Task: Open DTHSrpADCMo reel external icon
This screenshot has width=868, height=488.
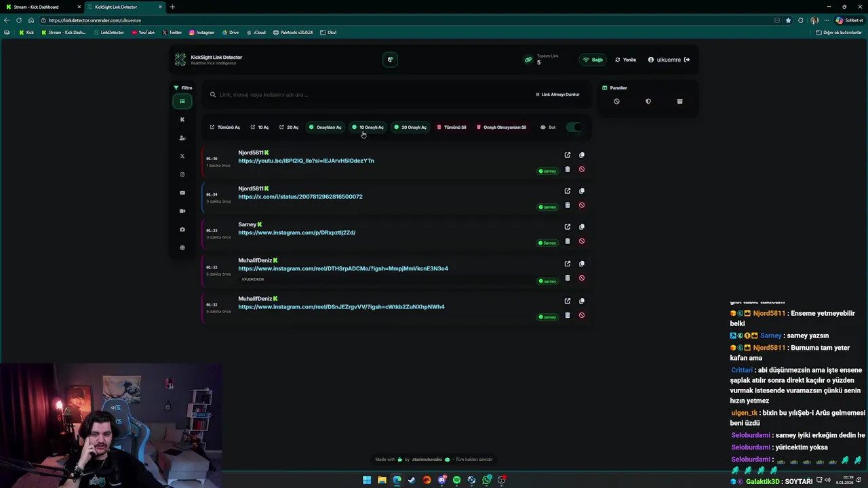Action: (568, 264)
